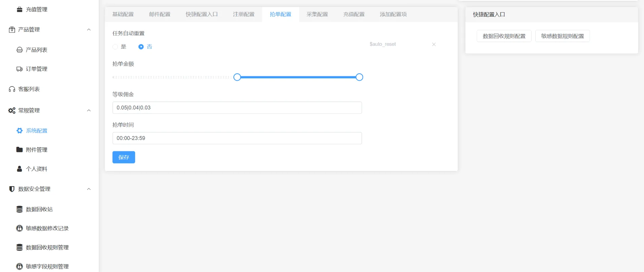Switch to the 邮件配置 tab
Image resolution: width=644 pixels, height=272 pixels.
(x=160, y=14)
